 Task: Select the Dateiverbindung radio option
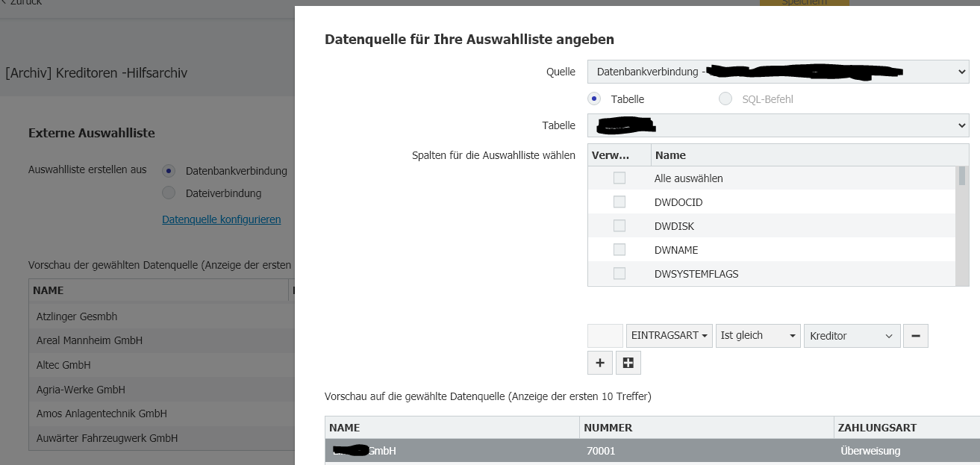click(169, 193)
